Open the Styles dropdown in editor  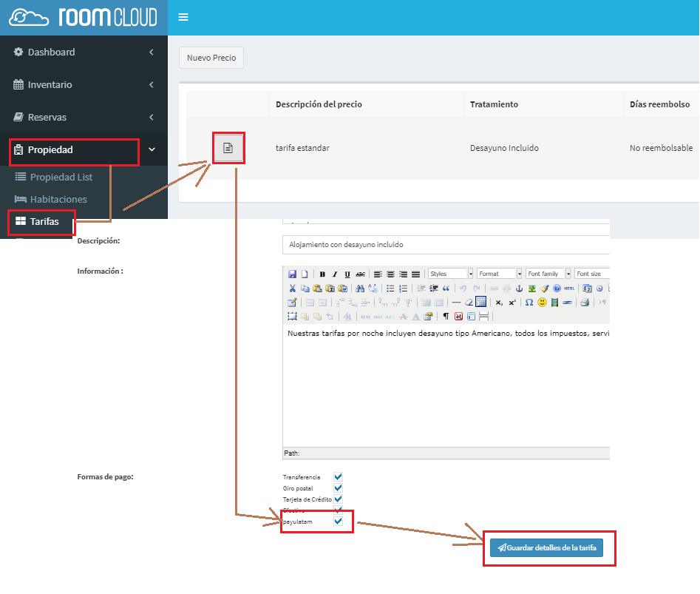click(x=450, y=274)
